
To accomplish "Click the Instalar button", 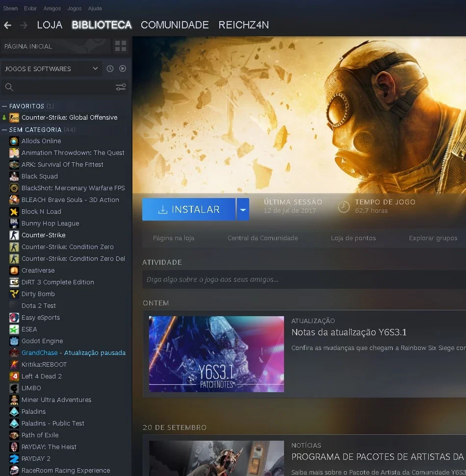I will 189,209.
